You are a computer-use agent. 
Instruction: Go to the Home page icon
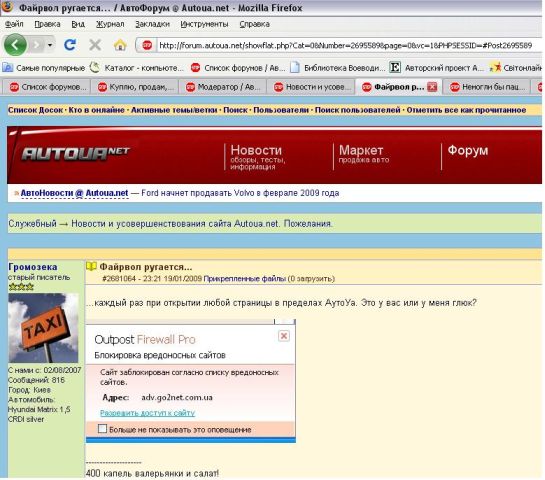pos(120,45)
